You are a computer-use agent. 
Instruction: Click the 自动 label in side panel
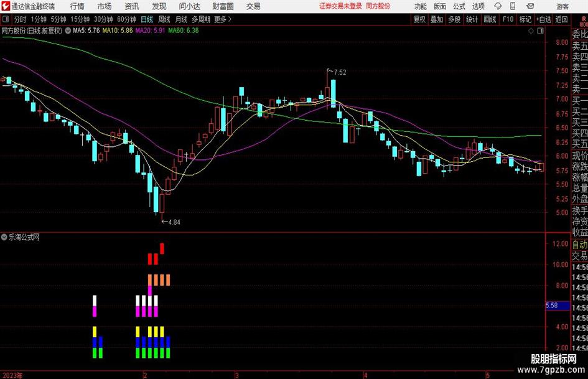[580, 245]
